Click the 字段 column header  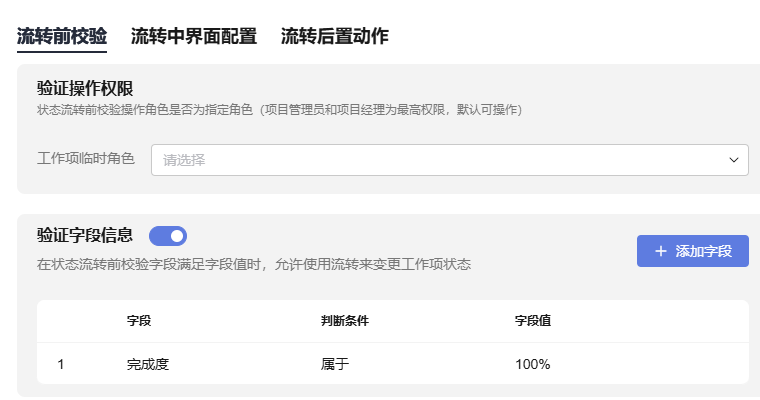pos(139,321)
